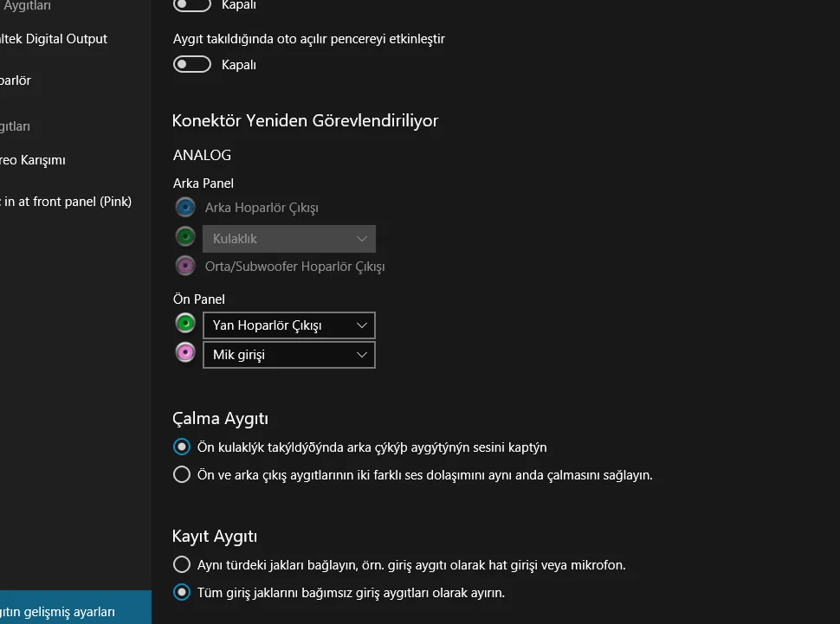Click the Arka Hoparlör Çıkışı label
The image size is (840, 624).
(262, 208)
